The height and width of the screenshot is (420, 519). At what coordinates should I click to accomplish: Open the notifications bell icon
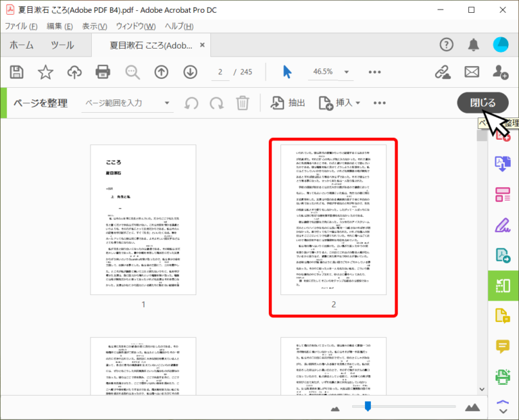pos(474,45)
